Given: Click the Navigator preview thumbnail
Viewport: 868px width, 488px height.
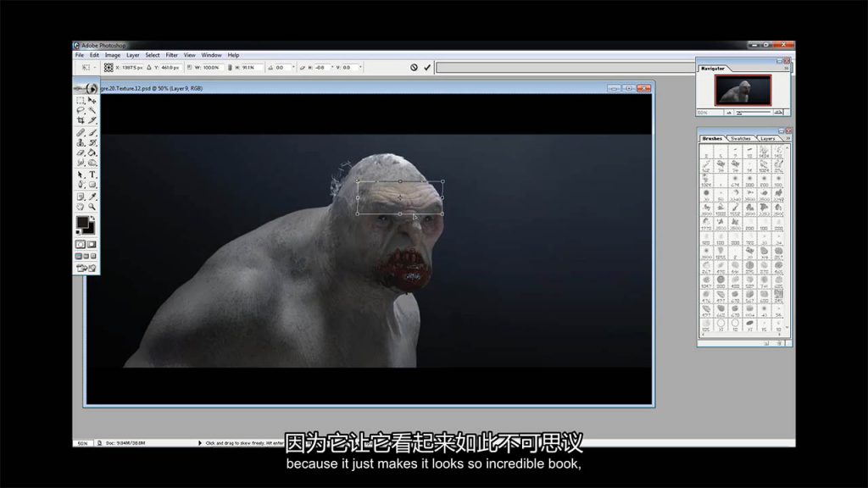Looking at the screenshot, I should click(x=743, y=90).
